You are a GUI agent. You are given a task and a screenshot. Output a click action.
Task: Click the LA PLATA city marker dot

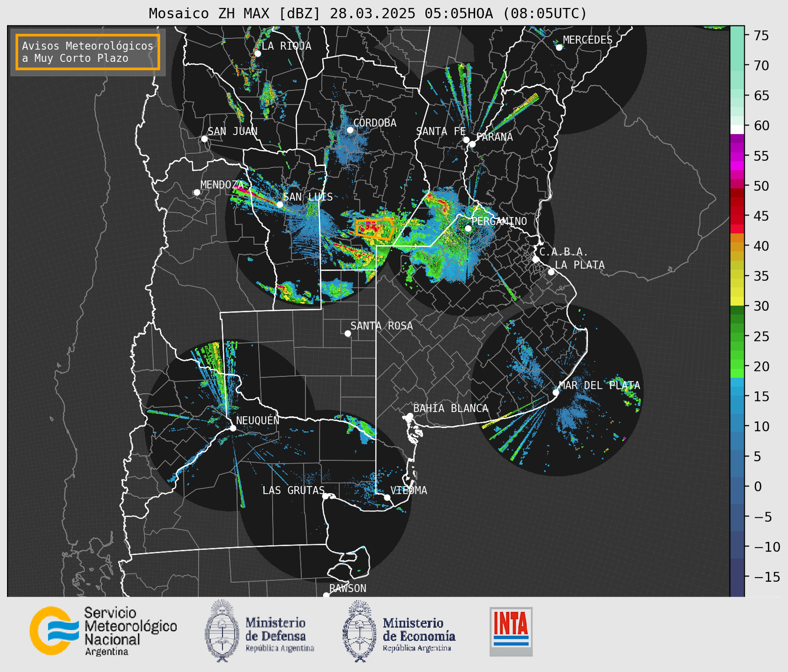[551, 272]
